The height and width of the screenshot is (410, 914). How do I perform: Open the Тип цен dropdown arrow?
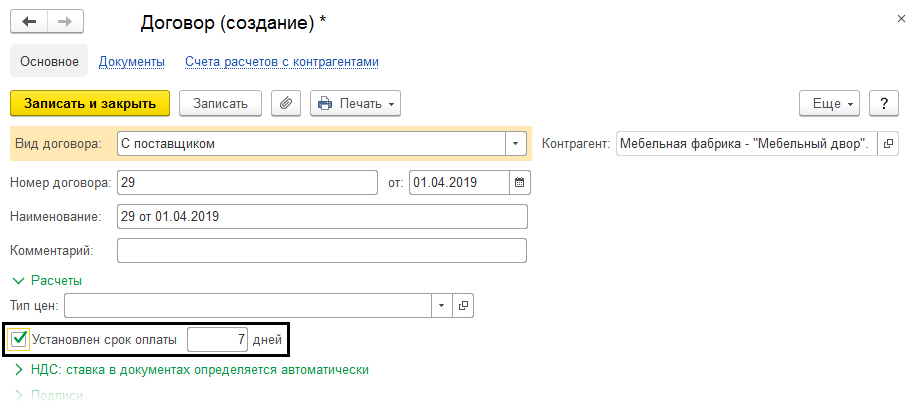coord(442,305)
